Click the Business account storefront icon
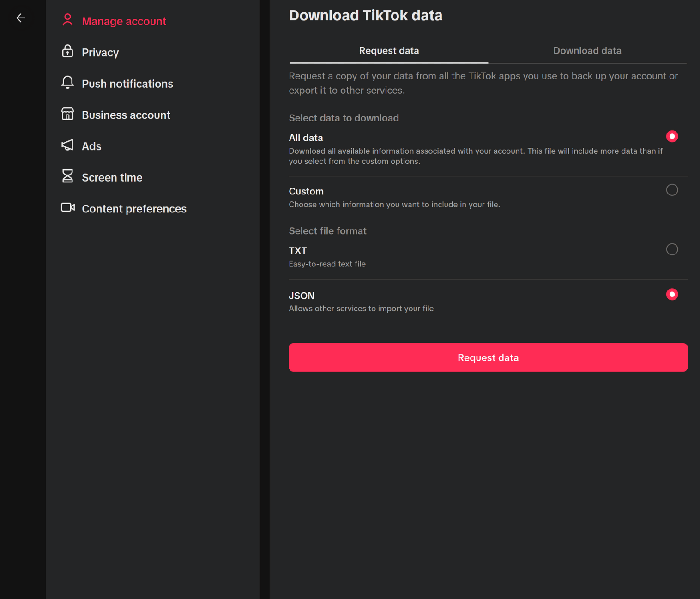The width and height of the screenshot is (700, 599). [67, 114]
